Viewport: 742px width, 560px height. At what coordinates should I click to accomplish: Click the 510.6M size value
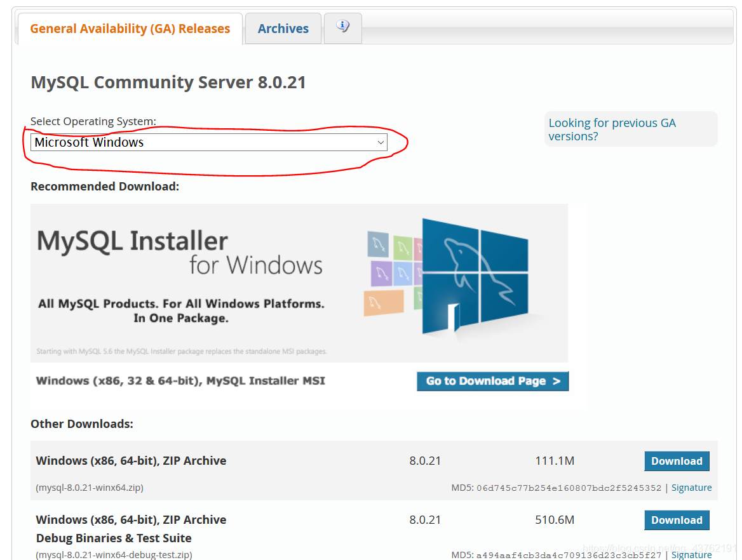(x=555, y=520)
